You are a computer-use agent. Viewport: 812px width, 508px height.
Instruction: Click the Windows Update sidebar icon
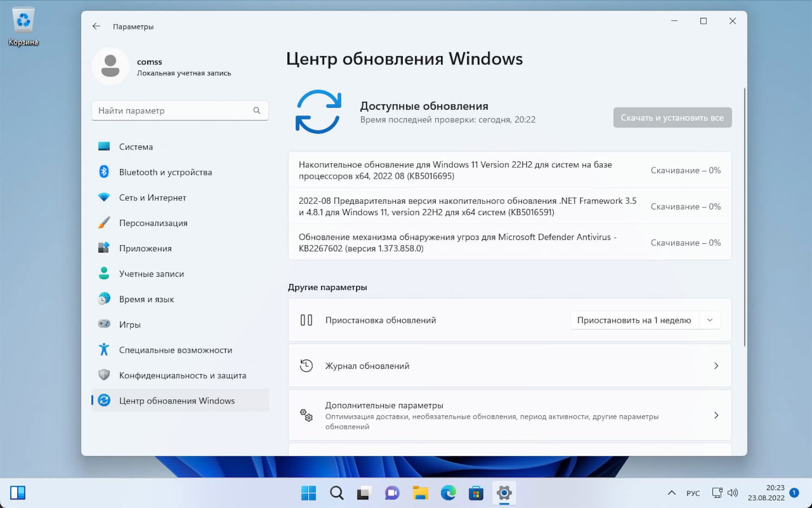(104, 400)
